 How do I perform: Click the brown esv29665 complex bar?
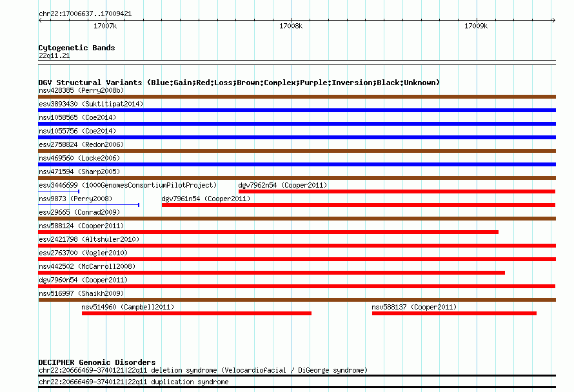[297, 219]
